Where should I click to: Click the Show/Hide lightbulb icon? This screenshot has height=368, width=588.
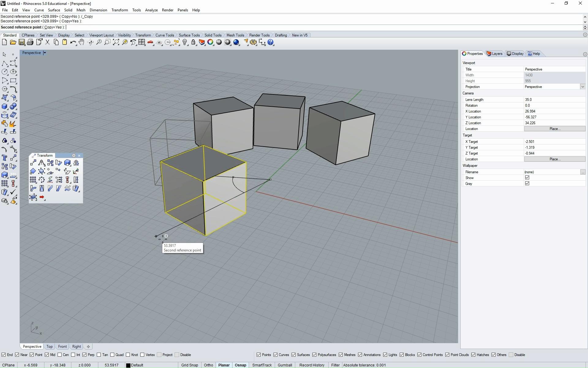point(185,42)
